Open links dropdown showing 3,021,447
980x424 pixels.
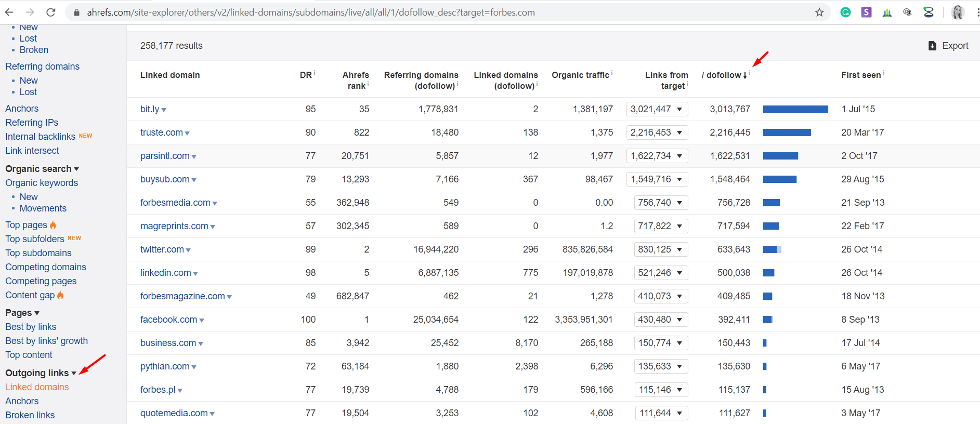tap(657, 109)
